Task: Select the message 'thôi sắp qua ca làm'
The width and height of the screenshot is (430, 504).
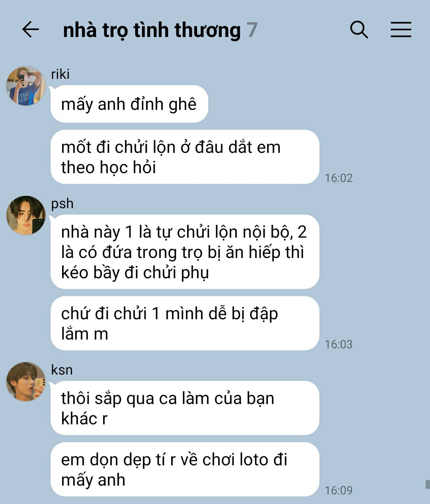Action: click(185, 408)
